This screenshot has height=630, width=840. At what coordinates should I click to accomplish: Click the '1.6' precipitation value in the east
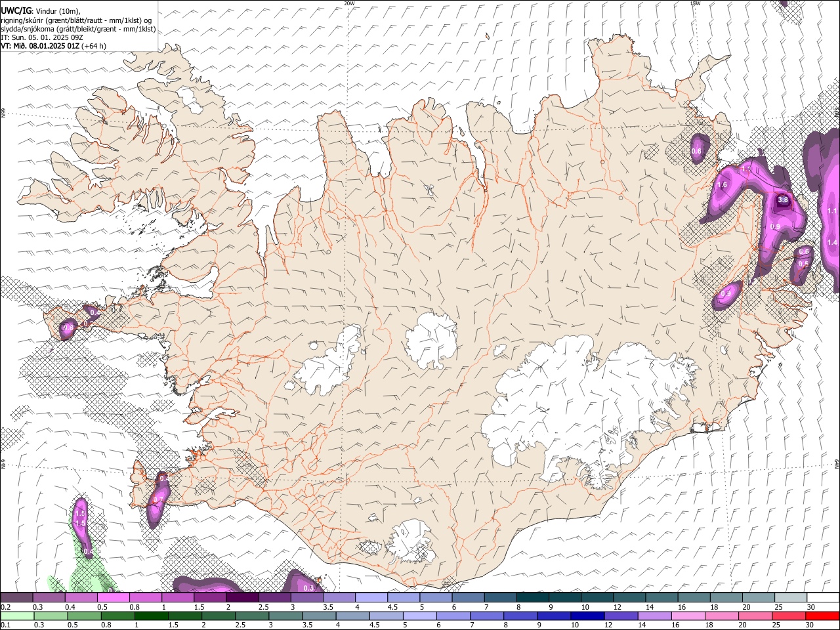[x=723, y=185]
